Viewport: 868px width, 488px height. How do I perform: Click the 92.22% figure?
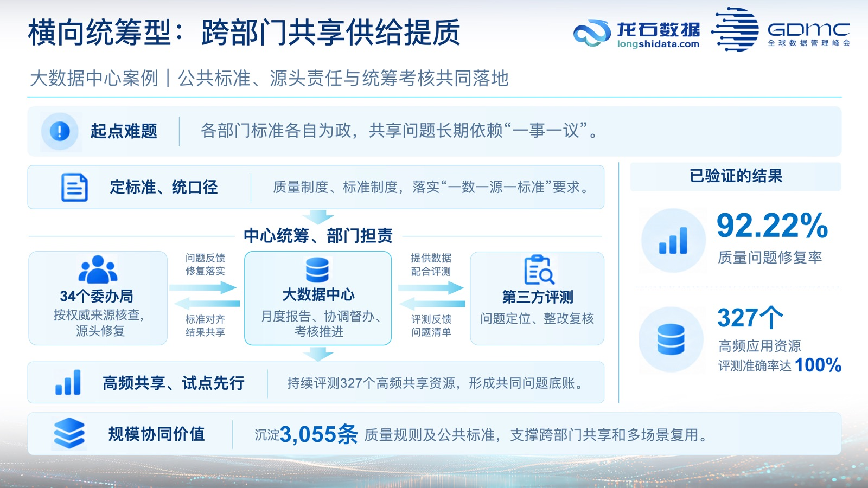(772, 226)
